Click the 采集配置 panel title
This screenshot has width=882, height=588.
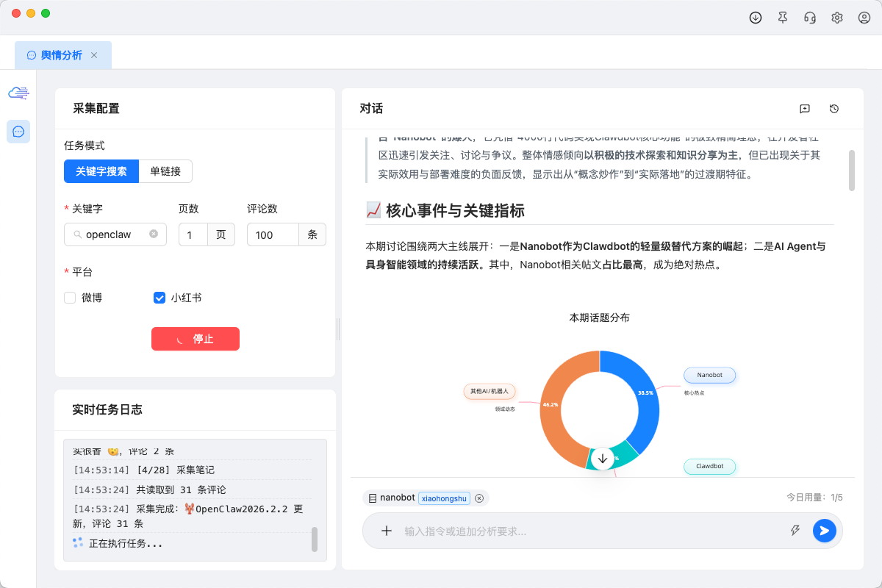pyautogui.click(x=96, y=108)
